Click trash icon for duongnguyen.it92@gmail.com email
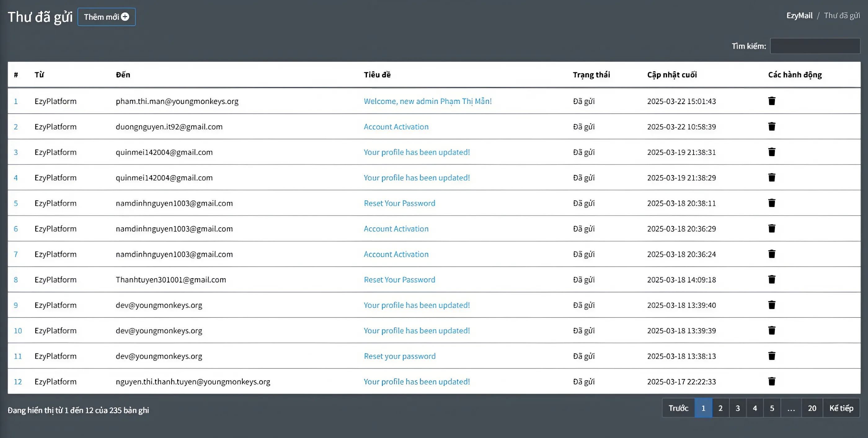Viewport: 868px width, 438px height. 772,127
